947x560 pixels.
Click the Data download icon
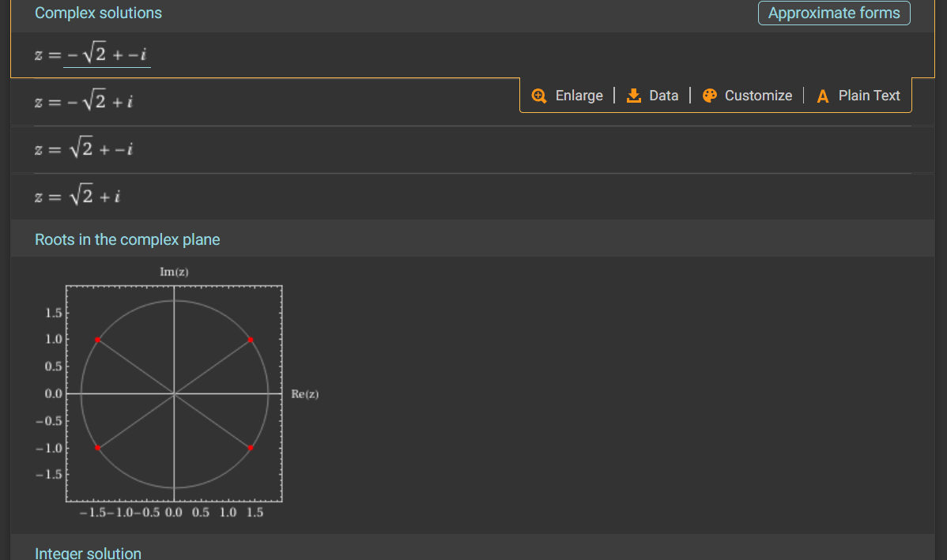pos(633,96)
